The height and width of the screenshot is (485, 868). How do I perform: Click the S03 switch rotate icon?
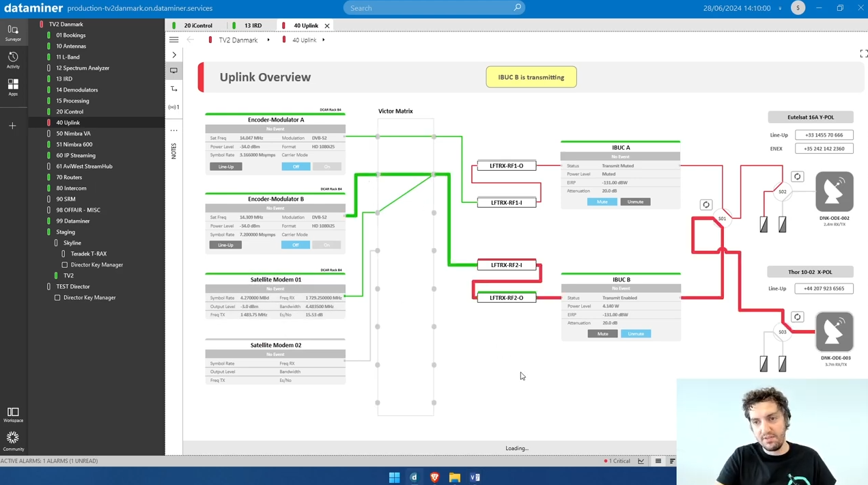[x=797, y=317]
